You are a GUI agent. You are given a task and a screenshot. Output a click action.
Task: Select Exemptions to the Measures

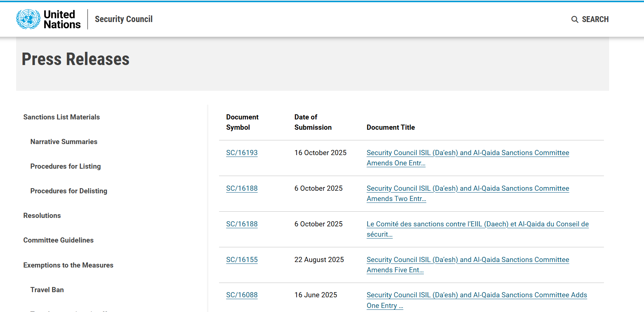click(68, 265)
